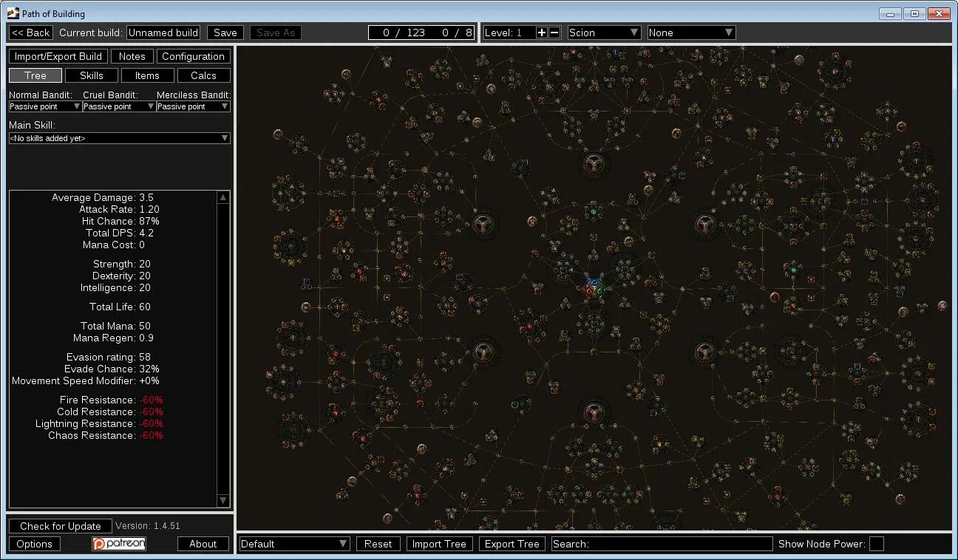
Task: Click the Path of Building title bar icon
Action: [13, 13]
